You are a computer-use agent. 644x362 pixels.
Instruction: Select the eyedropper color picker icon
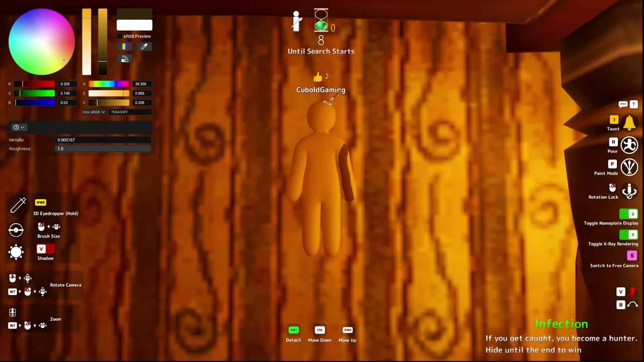tap(144, 47)
